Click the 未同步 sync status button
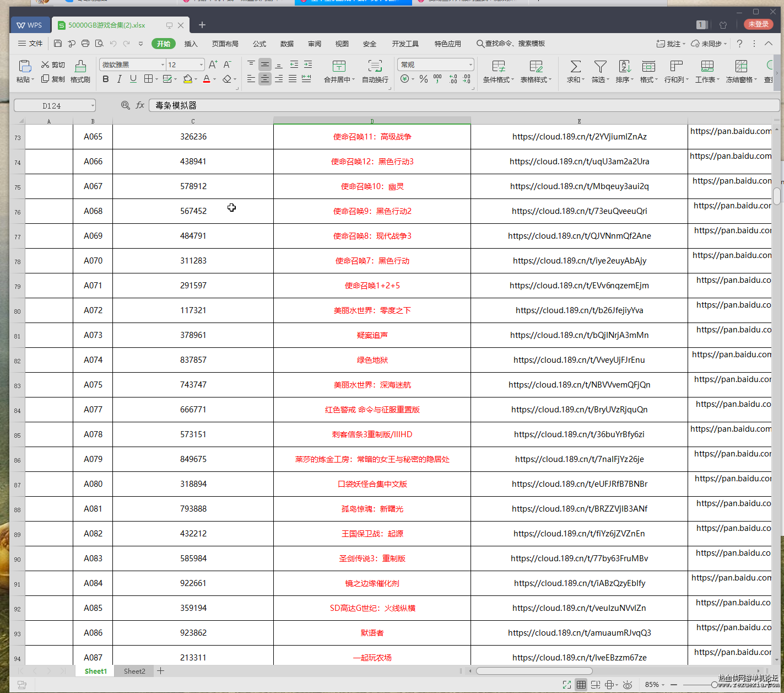Image resolution: width=784 pixels, height=693 pixels. pyautogui.click(x=709, y=44)
